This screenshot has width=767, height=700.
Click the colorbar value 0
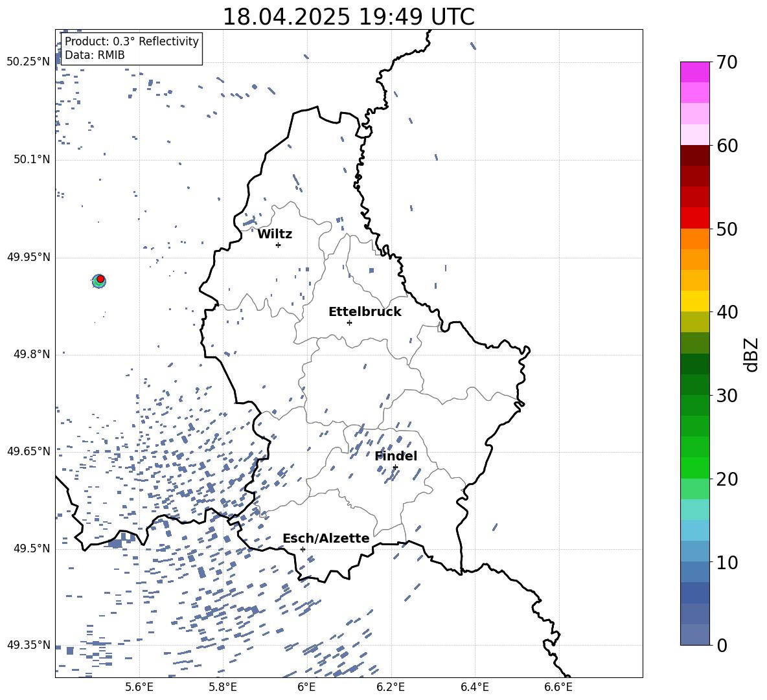pyautogui.click(x=722, y=645)
